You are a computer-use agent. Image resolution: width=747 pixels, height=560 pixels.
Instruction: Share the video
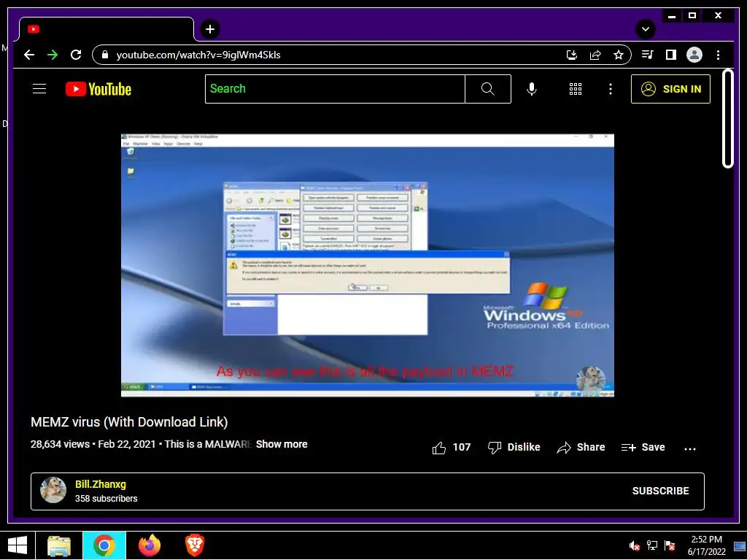pyautogui.click(x=581, y=447)
